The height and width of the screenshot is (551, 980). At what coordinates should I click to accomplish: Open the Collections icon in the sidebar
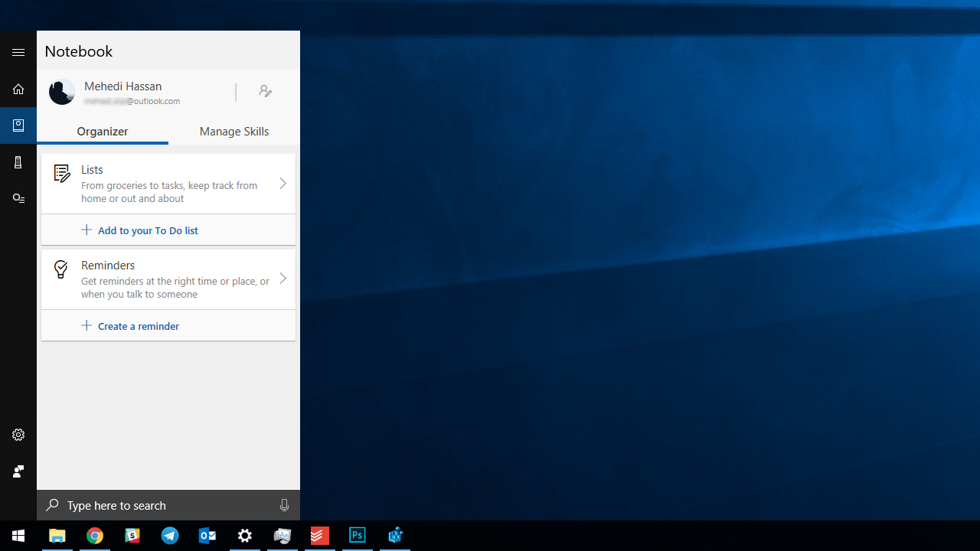pos(18,199)
